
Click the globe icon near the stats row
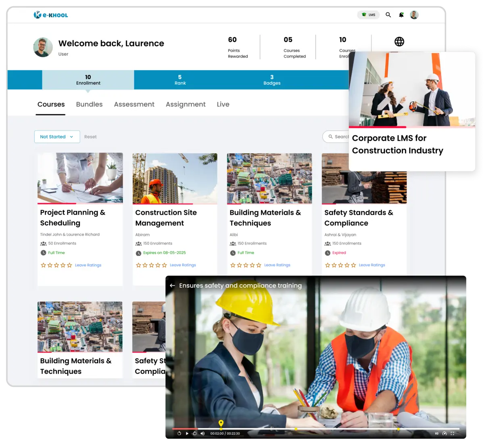pyautogui.click(x=399, y=41)
